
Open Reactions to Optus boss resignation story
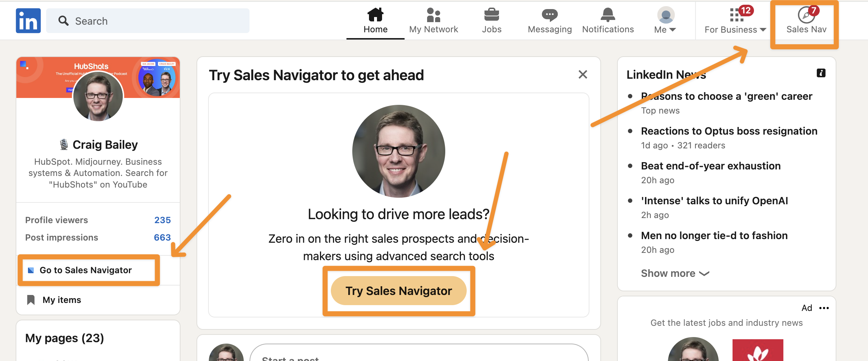(729, 131)
